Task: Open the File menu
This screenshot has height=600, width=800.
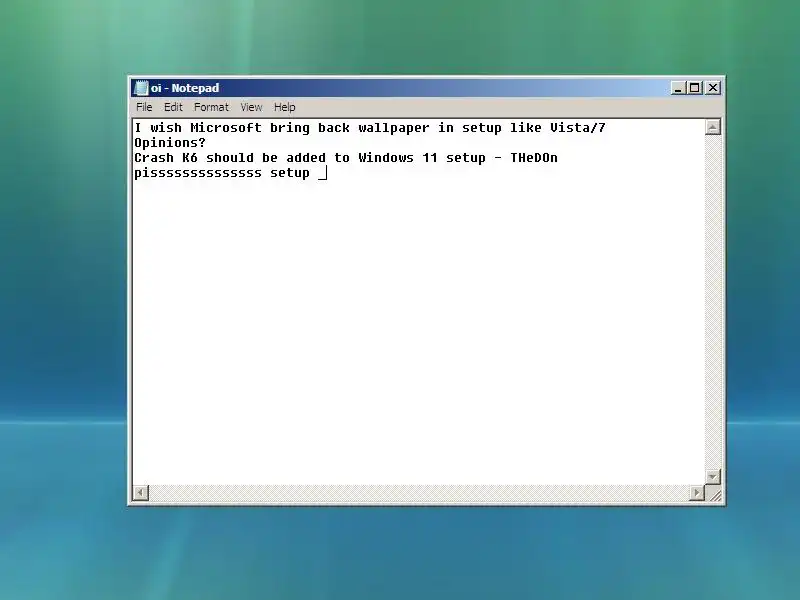Action: (x=144, y=107)
